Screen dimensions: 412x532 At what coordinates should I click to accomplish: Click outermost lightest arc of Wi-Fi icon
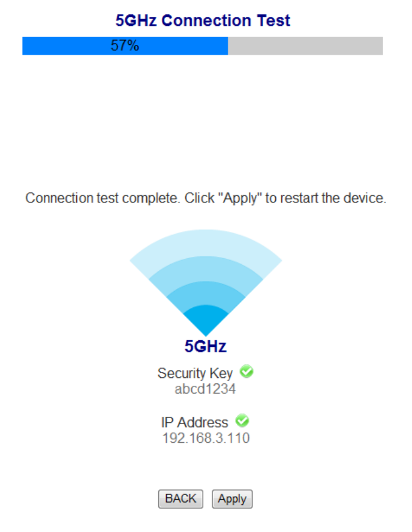(x=206, y=246)
